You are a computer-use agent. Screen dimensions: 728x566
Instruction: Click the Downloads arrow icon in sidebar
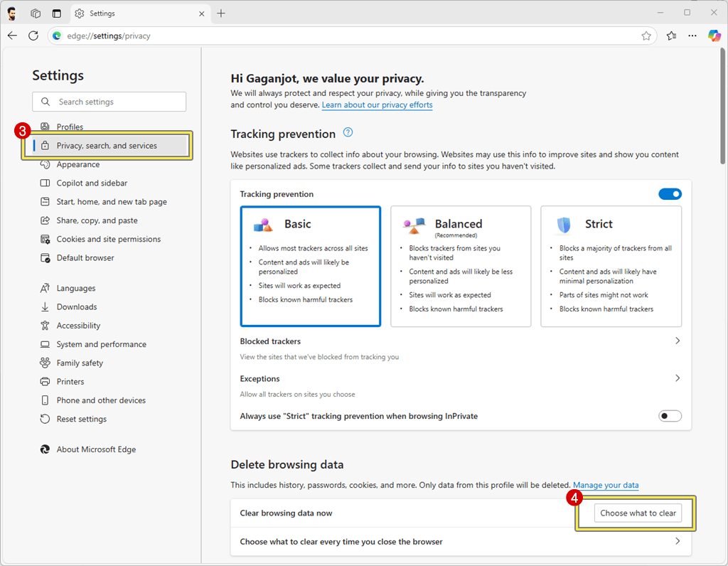coord(45,307)
